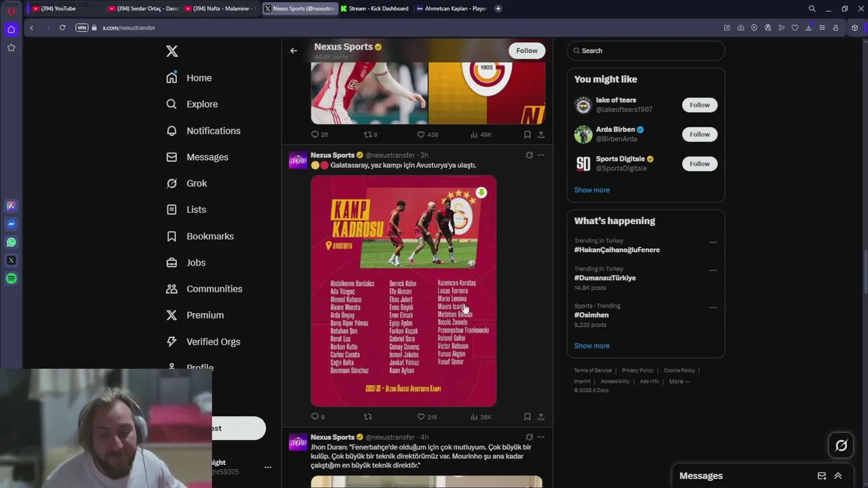868x488 pixels.
Task: Compose new message in Messages drawer
Action: [821, 476]
